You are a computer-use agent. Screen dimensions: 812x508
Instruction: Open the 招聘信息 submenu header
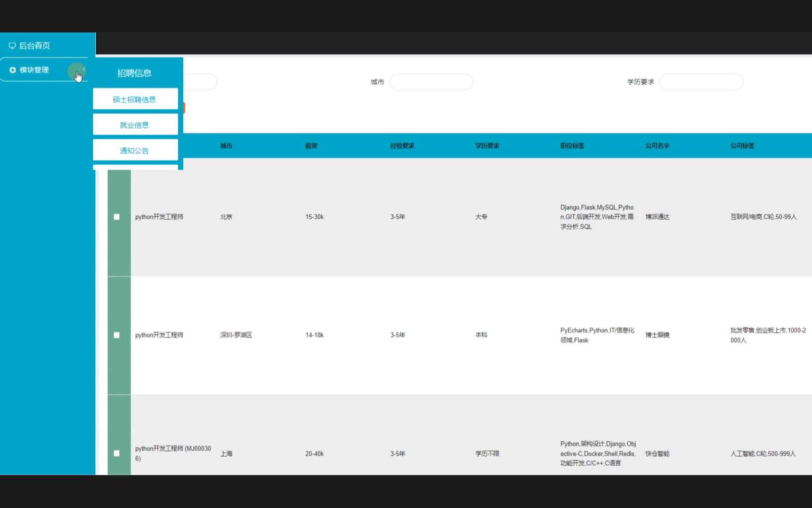(134, 73)
